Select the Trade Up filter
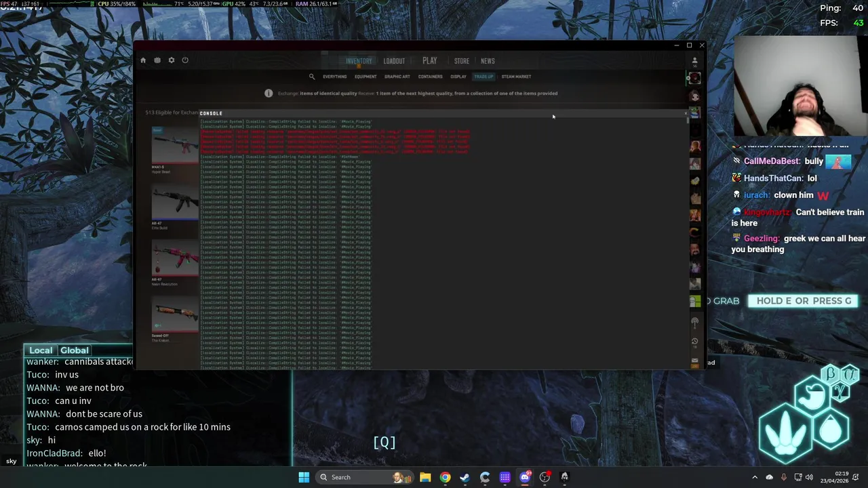 484,77
